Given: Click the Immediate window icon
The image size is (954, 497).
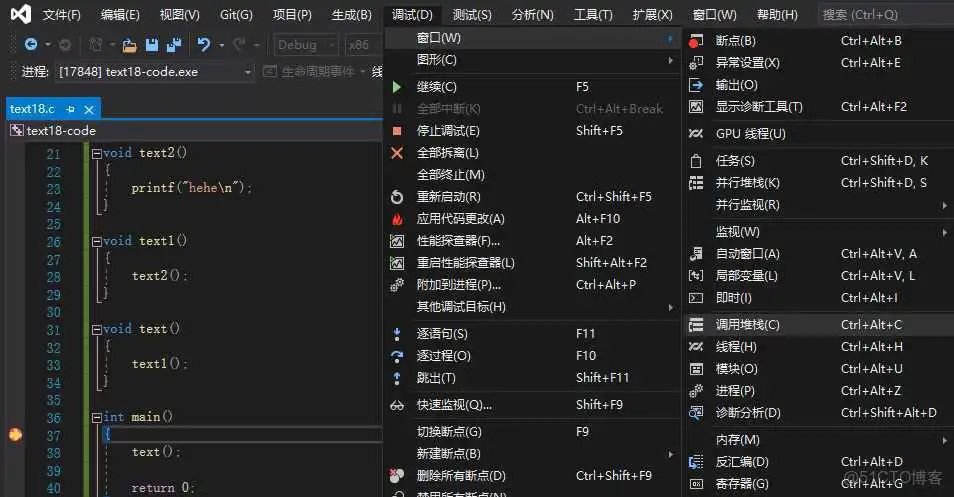Looking at the screenshot, I should [x=695, y=298].
